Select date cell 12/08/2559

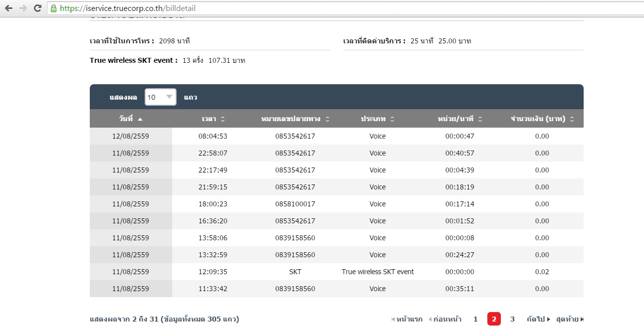(x=131, y=136)
